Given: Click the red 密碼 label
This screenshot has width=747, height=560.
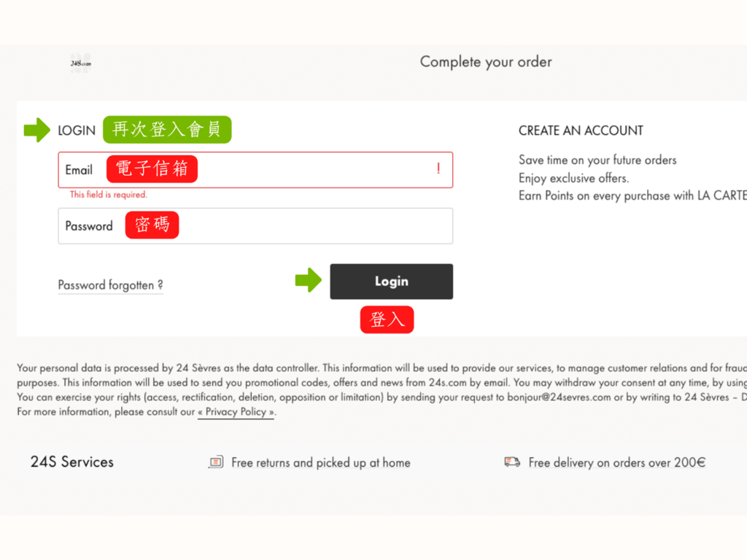Looking at the screenshot, I should pyautogui.click(x=152, y=225).
